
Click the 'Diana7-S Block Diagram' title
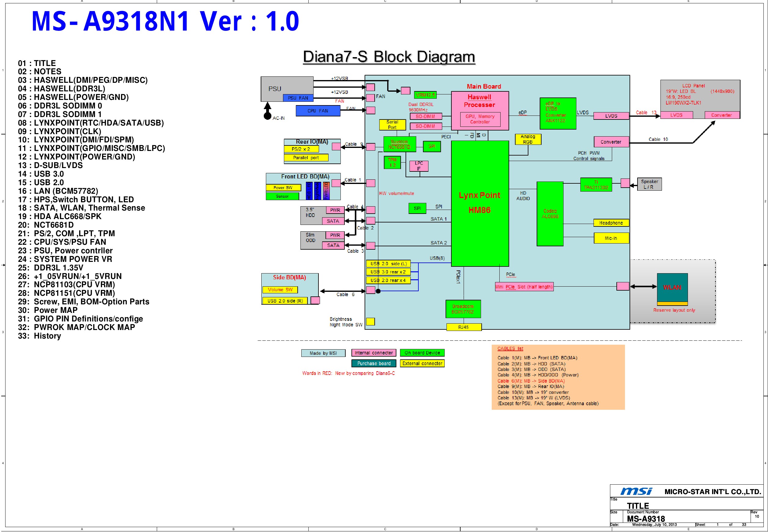click(x=389, y=57)
